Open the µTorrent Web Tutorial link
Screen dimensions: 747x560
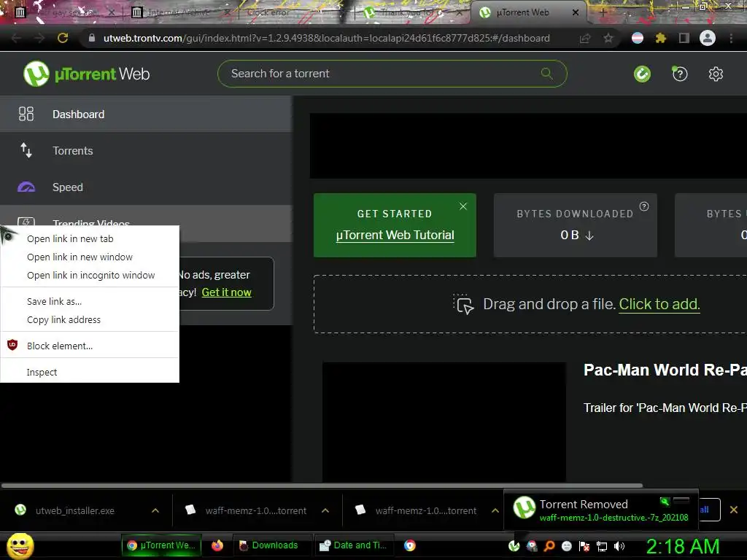395,236
